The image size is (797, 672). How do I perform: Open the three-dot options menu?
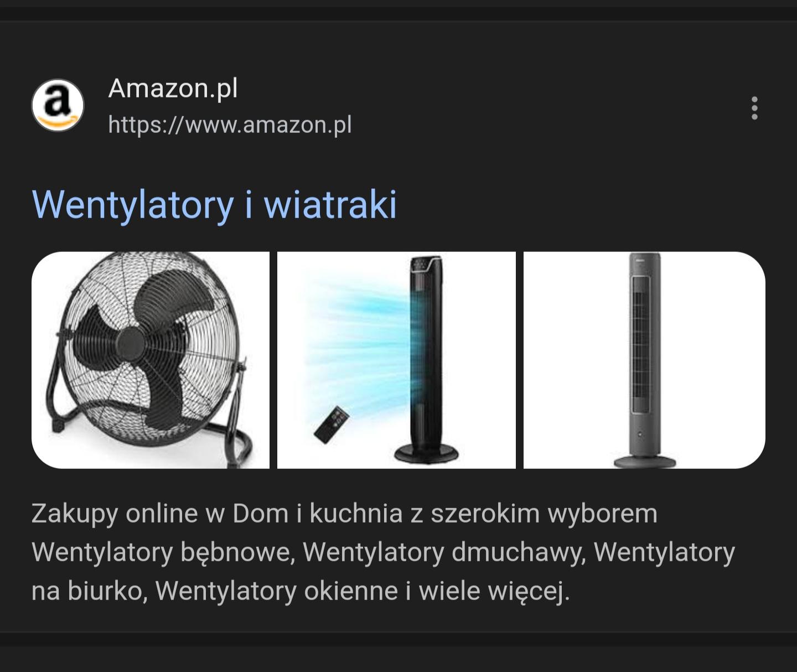pos(754,108)
